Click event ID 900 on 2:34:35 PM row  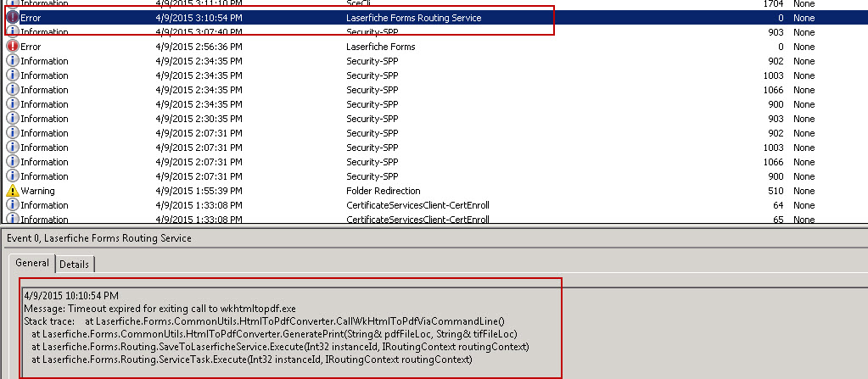coord(776,104)
